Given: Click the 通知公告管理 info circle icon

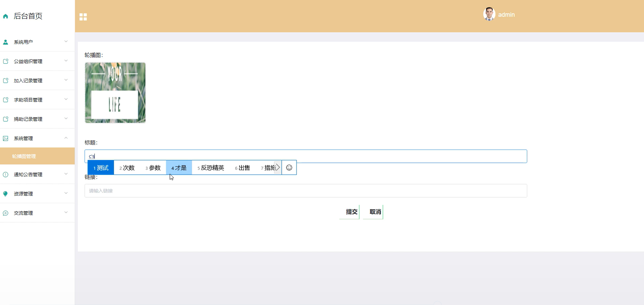Looking at the screenshot, I should coord(6,175).
